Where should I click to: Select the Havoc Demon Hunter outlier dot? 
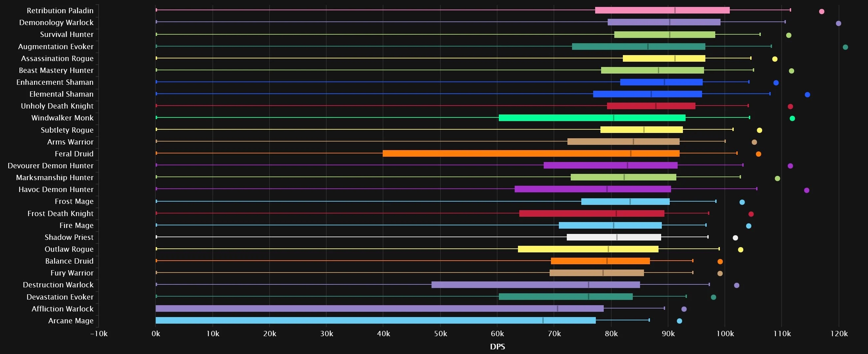(806, 190)
